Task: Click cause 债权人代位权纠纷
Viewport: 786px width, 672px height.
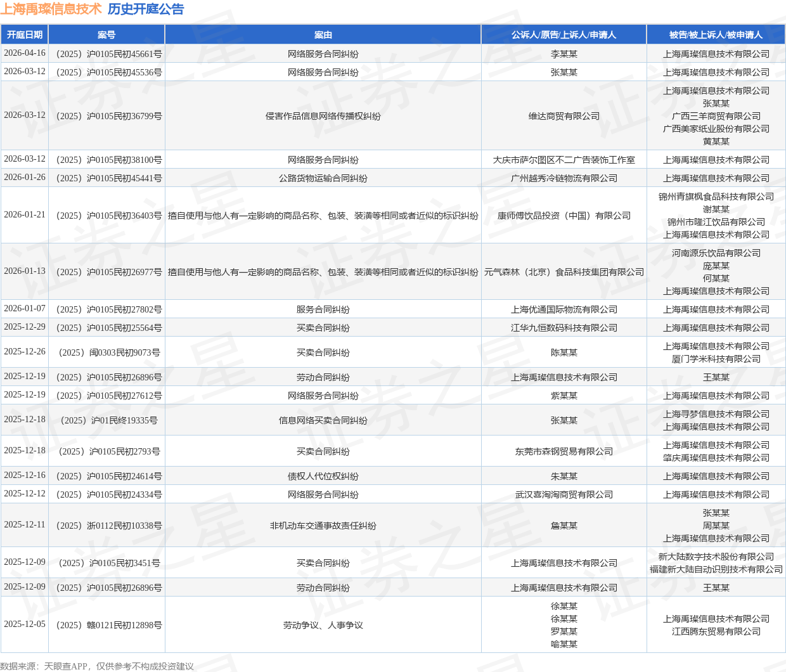Action: [x=323, y=477]
